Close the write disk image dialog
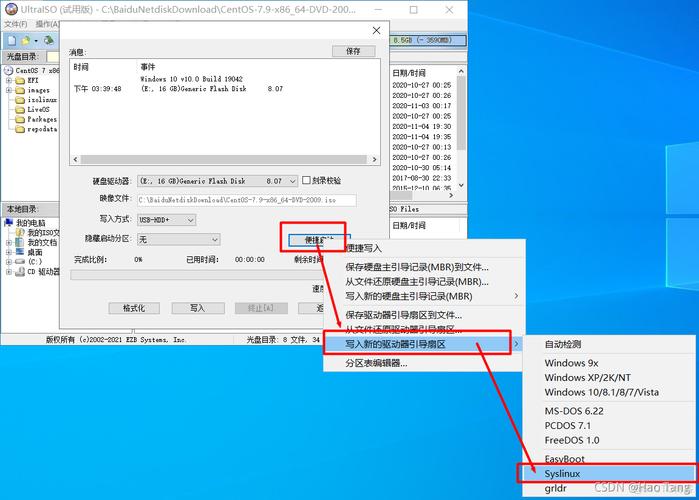 coord(376,30)
